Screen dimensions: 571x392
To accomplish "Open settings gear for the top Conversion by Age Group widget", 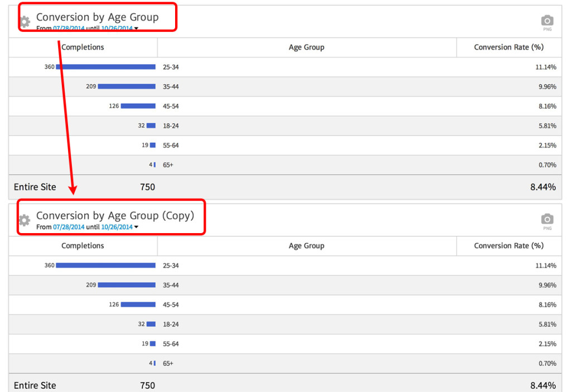I will tap(25, 22).
